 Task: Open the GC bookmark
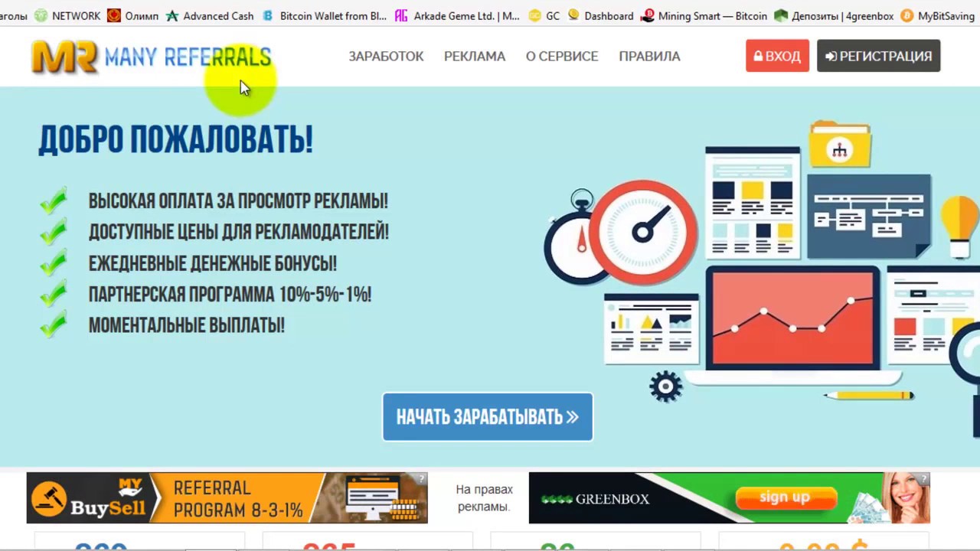[x=544, y=15]
